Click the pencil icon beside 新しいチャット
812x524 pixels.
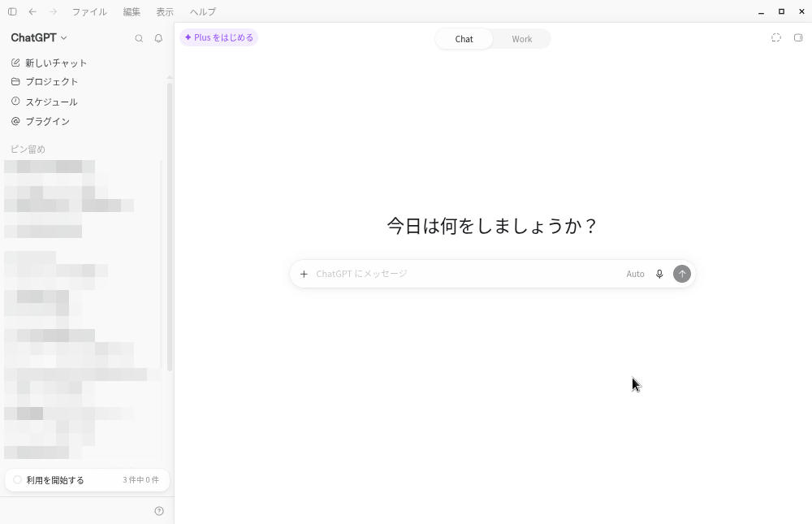click(15, 63)
